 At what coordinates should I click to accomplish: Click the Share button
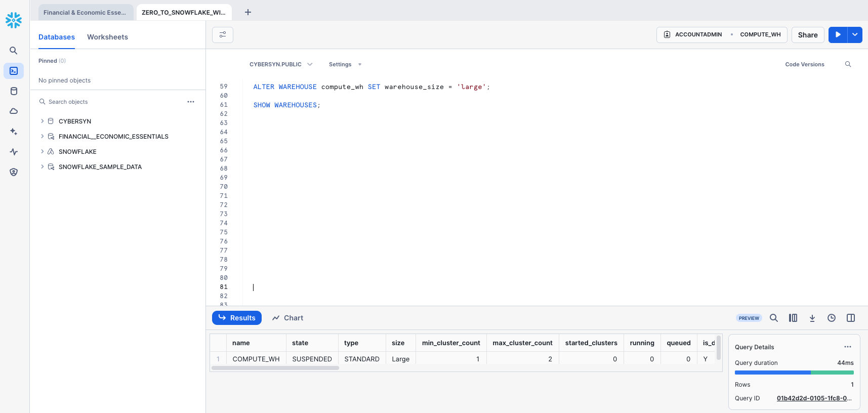[x=808, y=35]
